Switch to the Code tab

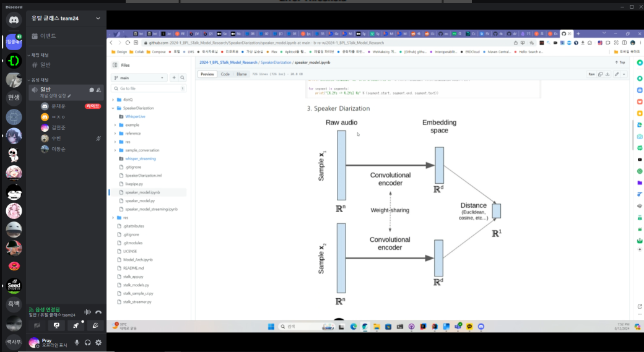pos(225,74)
